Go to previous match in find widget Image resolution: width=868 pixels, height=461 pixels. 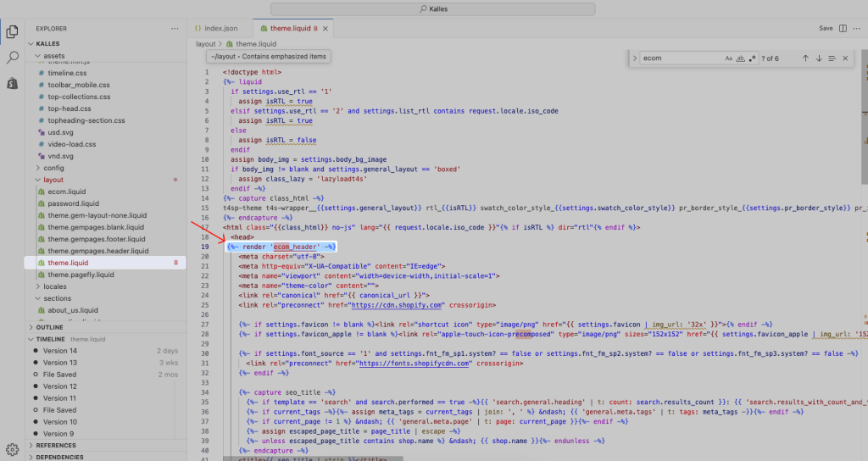[805, 58]
